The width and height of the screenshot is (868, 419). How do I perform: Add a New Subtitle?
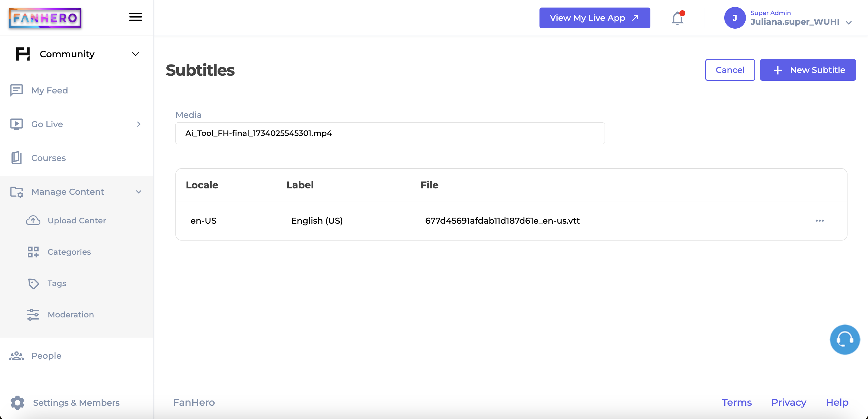[808, 70]
